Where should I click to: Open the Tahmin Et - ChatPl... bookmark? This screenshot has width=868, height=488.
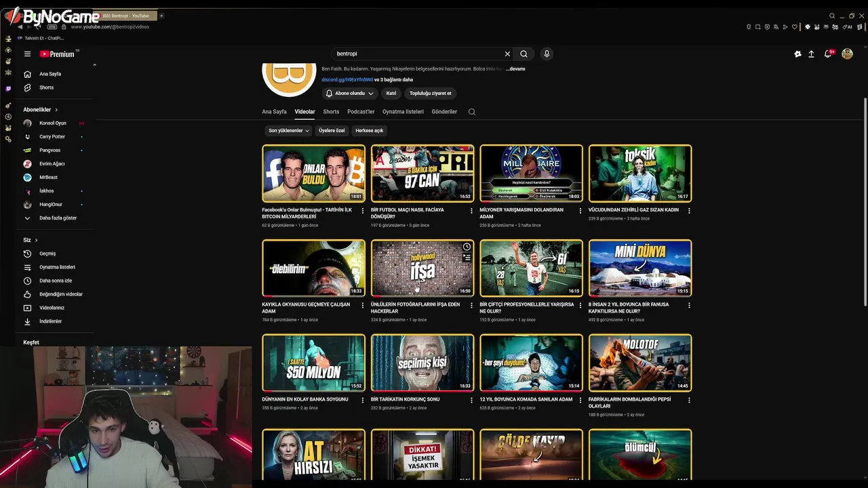(x=41, y=38)
